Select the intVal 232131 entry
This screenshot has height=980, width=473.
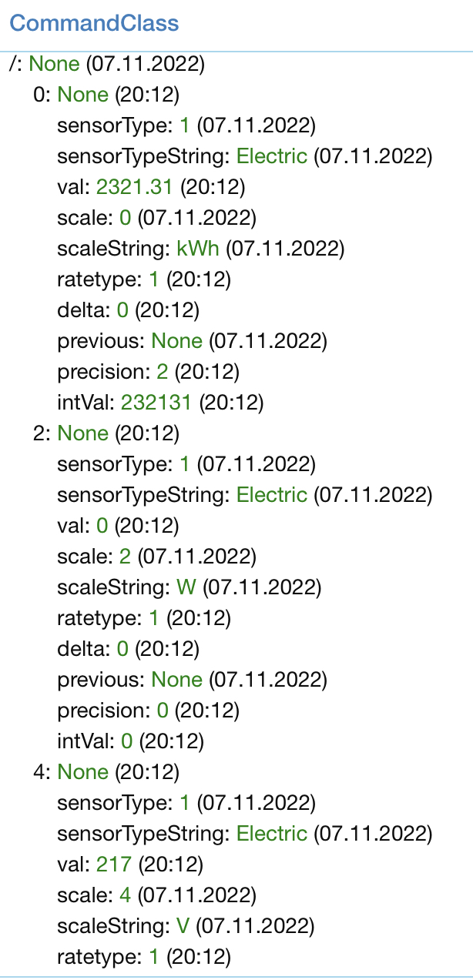click(160, 403)
